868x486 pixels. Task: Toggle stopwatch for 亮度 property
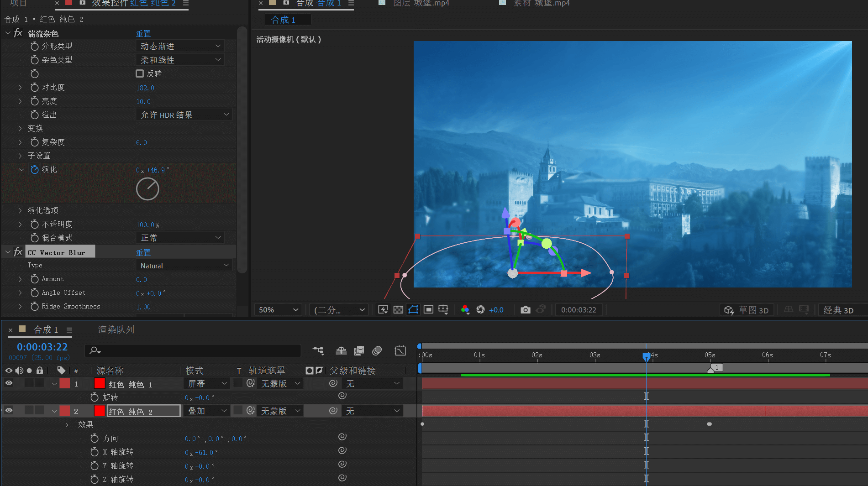35,101
